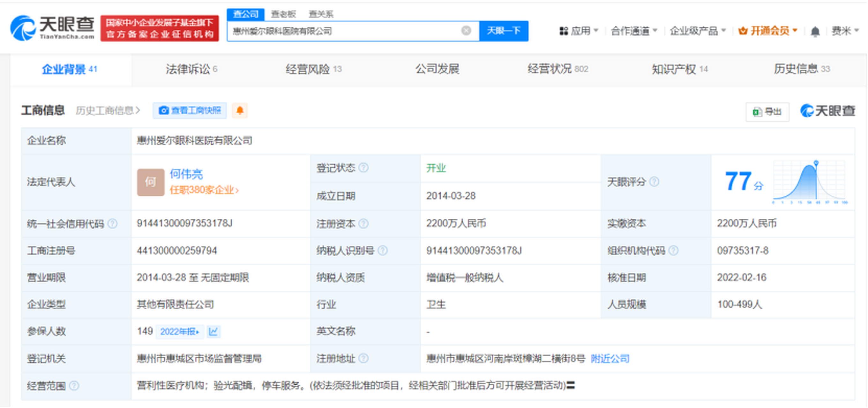Viewport: 868px width, 408px height.
Task: Click 查看工商快照 snapshot button
Action: click(190, 110)
